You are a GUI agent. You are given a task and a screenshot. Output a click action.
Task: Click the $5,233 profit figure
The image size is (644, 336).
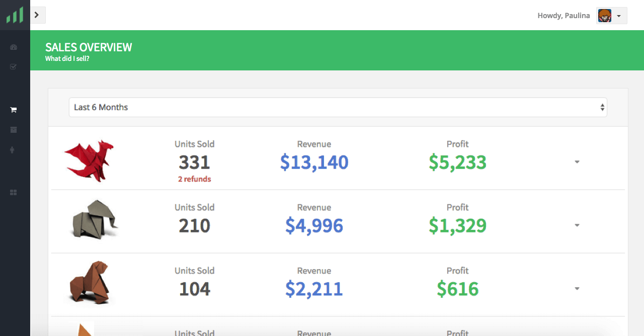[x=458, y=162]
